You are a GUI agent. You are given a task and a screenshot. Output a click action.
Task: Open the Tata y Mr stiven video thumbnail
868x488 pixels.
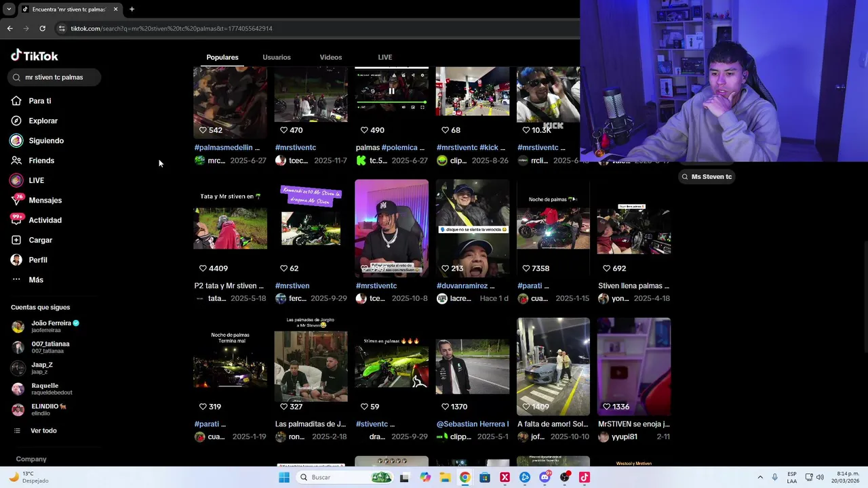click(x=231, y=228)
